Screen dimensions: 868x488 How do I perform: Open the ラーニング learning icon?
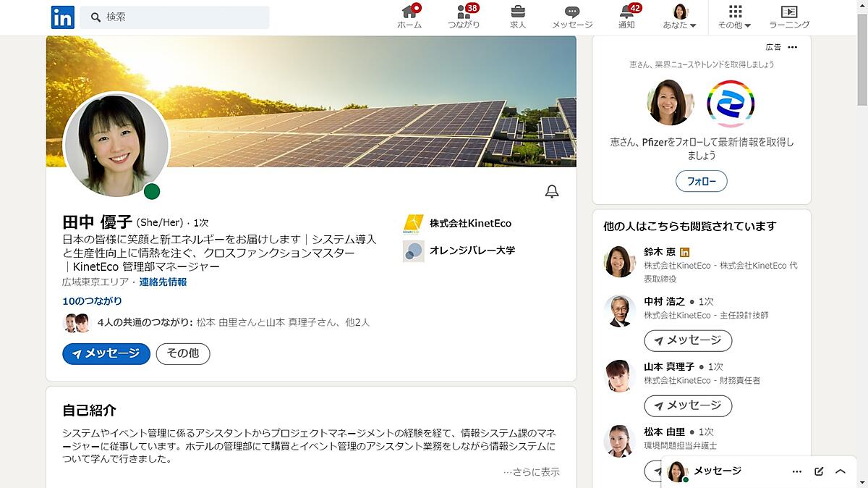[788, 12]
